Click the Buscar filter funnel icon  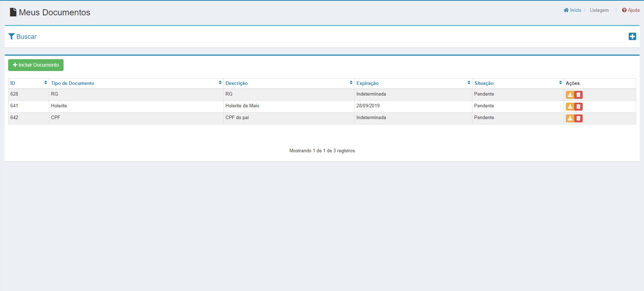tap(11, 36)
